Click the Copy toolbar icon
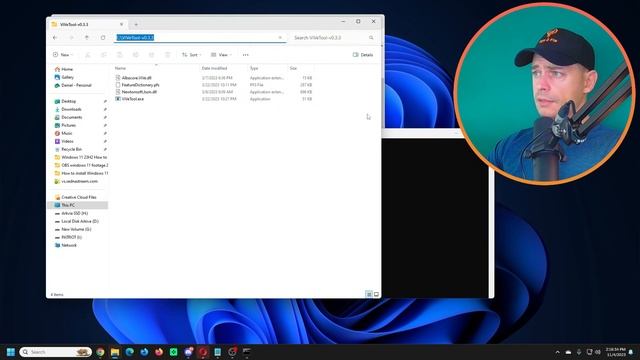This screenshot has width=640, height=360. [x=104, y=55]
